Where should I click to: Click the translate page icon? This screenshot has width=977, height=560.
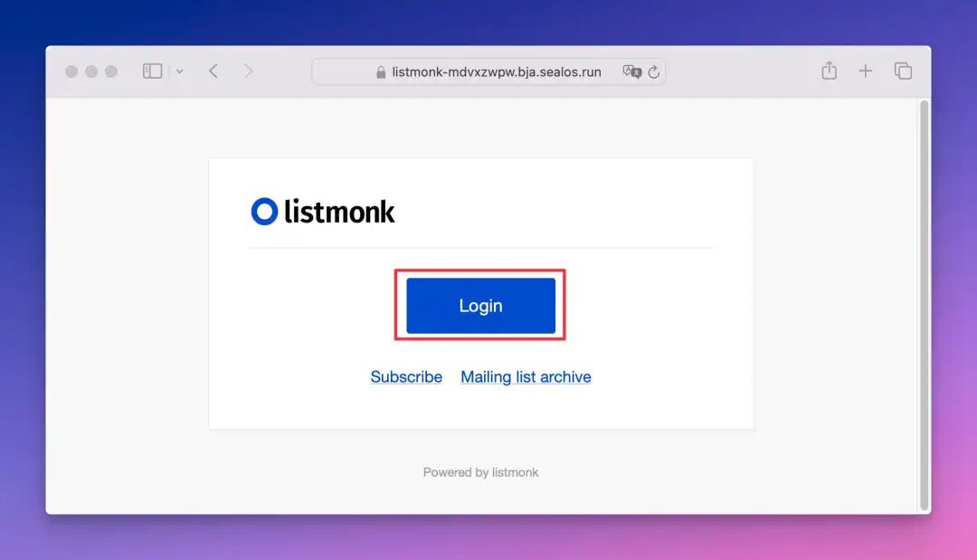tap(631, 71)
